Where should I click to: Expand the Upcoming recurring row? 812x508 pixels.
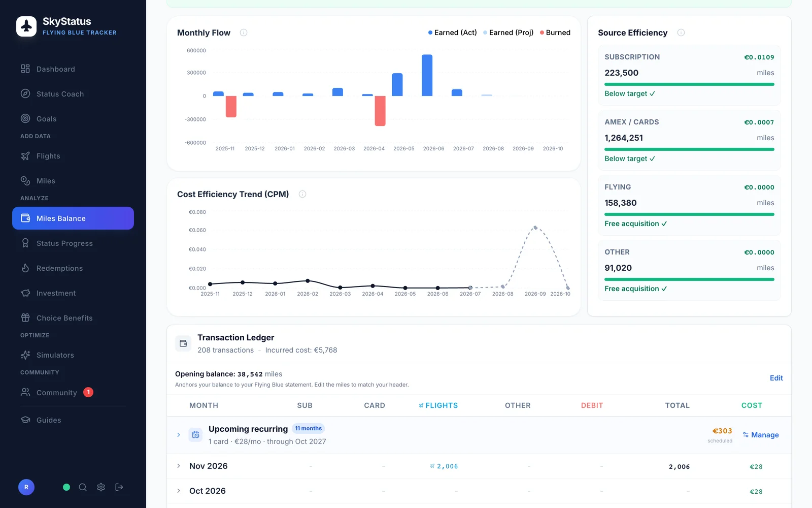[179, 435]
